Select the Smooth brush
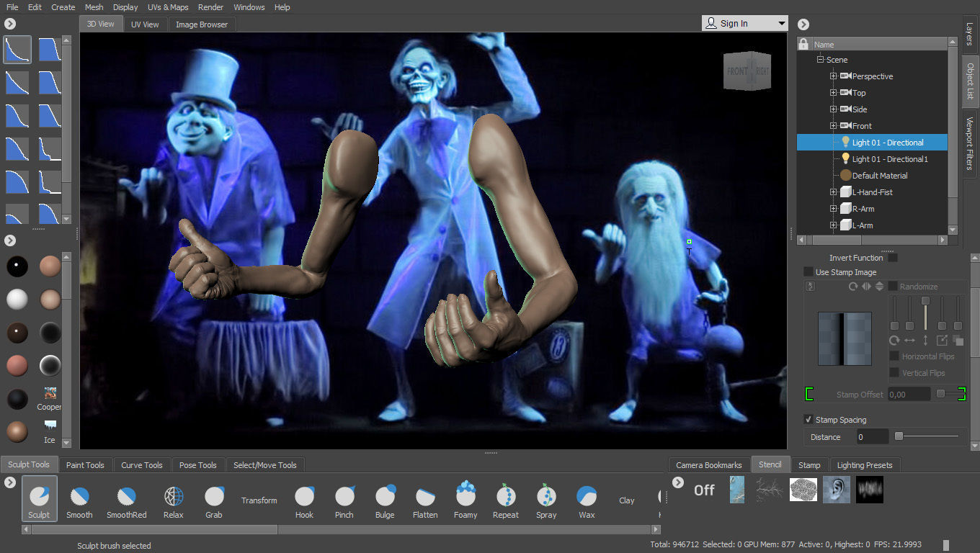The height and width of the screenshot is (553, 980). (x=79, y=501)
